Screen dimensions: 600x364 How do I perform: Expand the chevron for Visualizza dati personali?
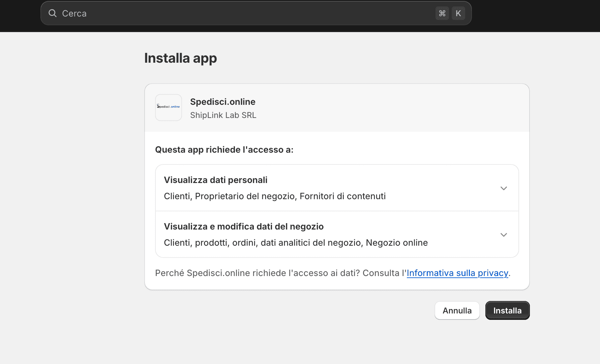click(504, 188)
